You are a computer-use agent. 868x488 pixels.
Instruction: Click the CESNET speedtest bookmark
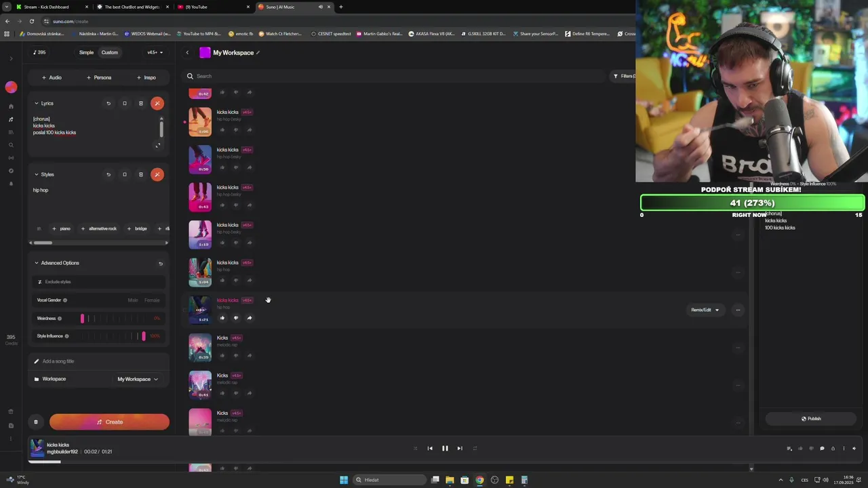coord(331,34)
